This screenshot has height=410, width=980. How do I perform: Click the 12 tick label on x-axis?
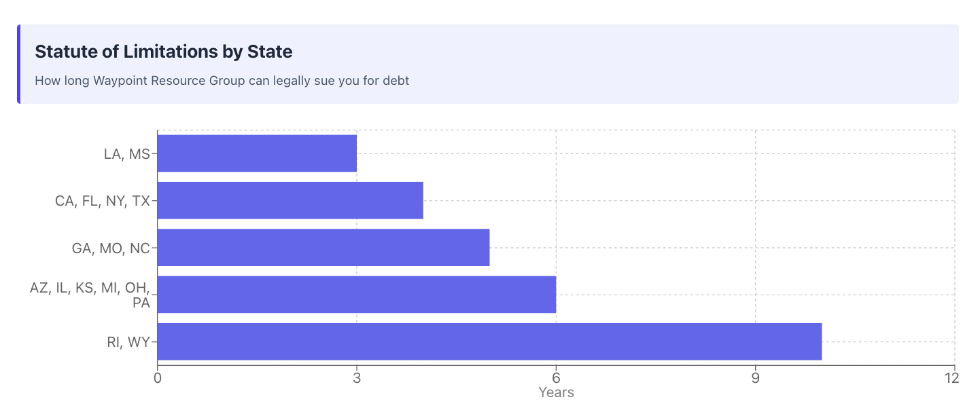click(x=954, y=378)
